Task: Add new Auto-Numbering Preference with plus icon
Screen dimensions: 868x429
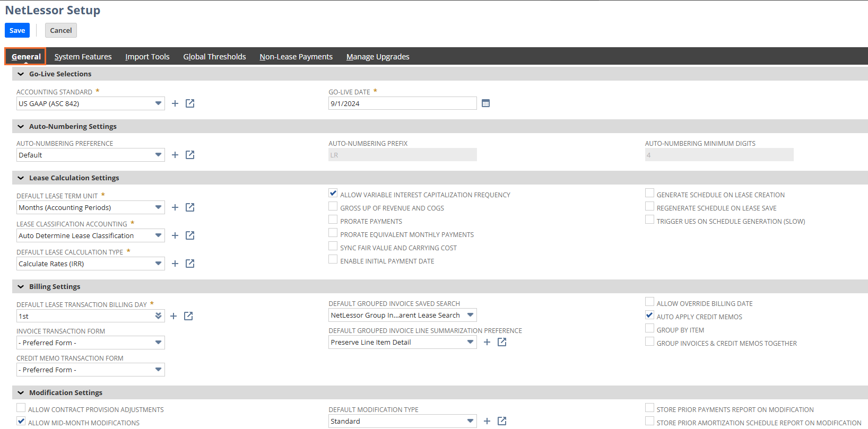Action: 175,155
